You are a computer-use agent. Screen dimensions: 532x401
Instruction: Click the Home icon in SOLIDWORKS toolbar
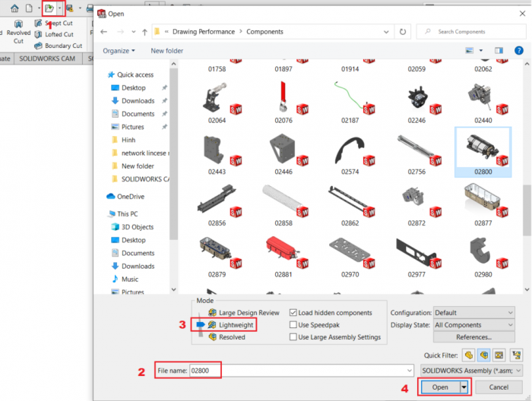(x=14, y=8)
